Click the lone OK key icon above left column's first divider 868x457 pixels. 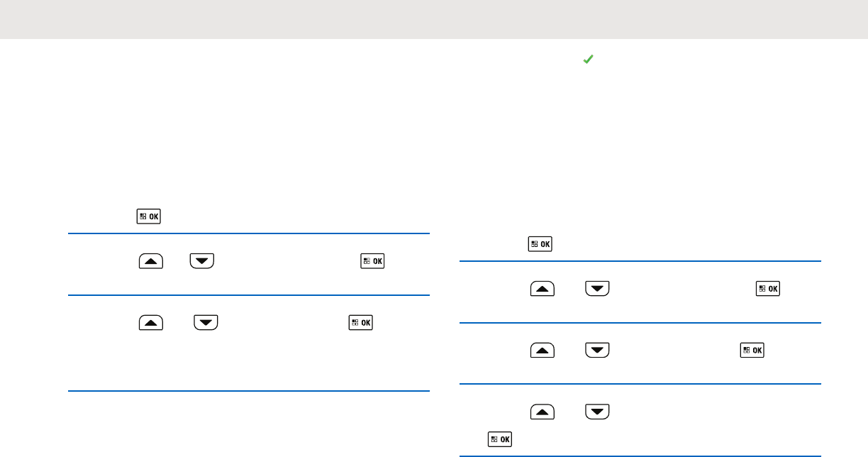[x=149, y=216]
